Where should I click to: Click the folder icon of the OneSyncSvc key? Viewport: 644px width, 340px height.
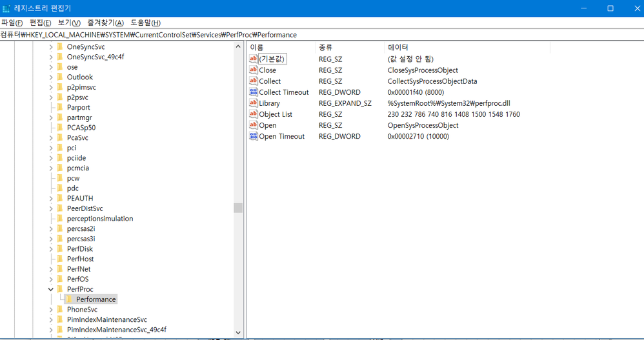[x=60, y=46]
